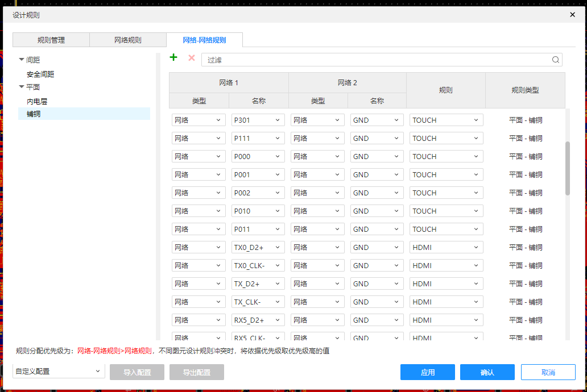Open HDMI rule dropdown in TX0_D2+ row
The width and height of the screenshot is (587, 392).
click(x=447, y=247)
